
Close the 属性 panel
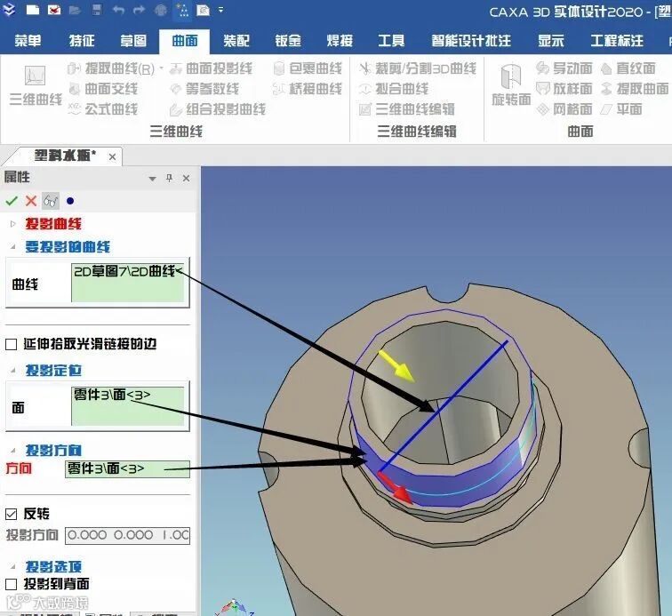point(186,178)
